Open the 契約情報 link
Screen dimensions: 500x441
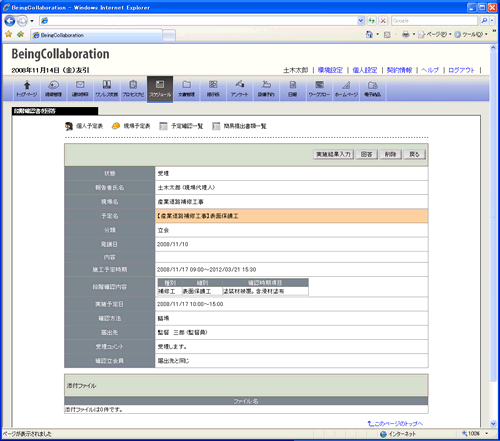pos(399,70)
